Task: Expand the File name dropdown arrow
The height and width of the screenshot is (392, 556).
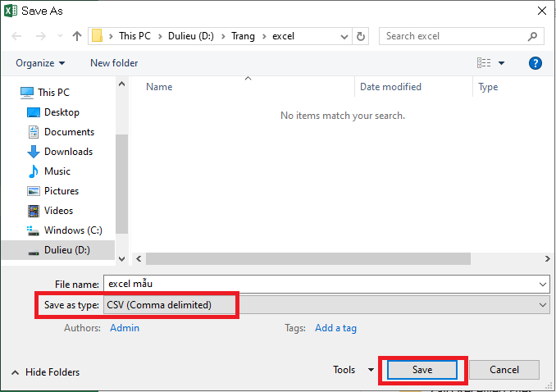Action: (x=543, y=285)
